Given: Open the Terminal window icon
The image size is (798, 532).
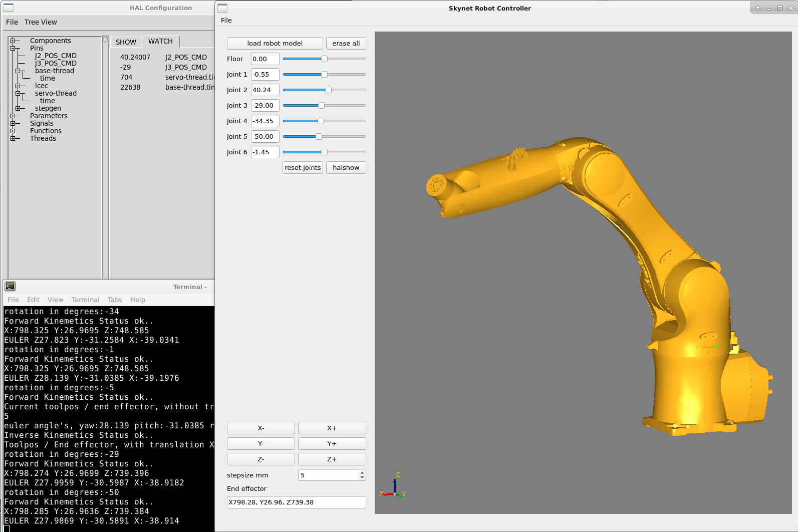Looking at the screenshot, I should pyautogui.click(x=10, y=286).
